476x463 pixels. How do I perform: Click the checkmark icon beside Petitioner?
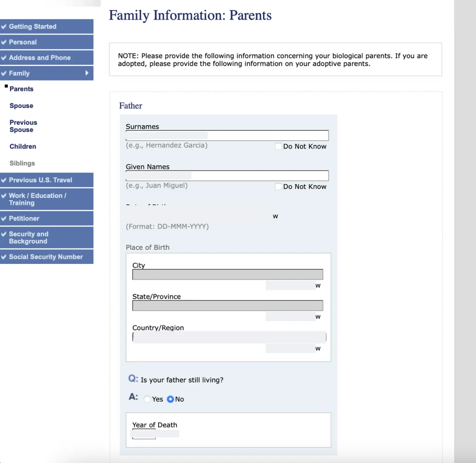coord(4,218)
